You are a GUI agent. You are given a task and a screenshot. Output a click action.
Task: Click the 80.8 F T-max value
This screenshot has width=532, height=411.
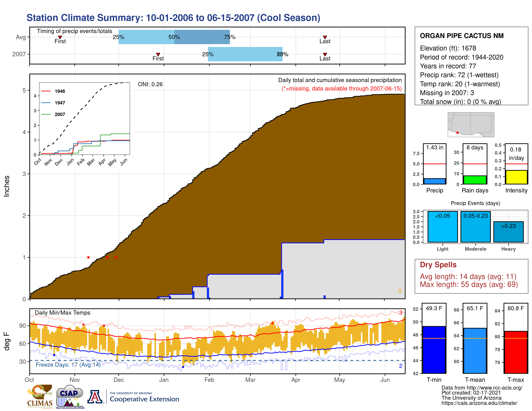pyautogui.click(x=516, y=308)
